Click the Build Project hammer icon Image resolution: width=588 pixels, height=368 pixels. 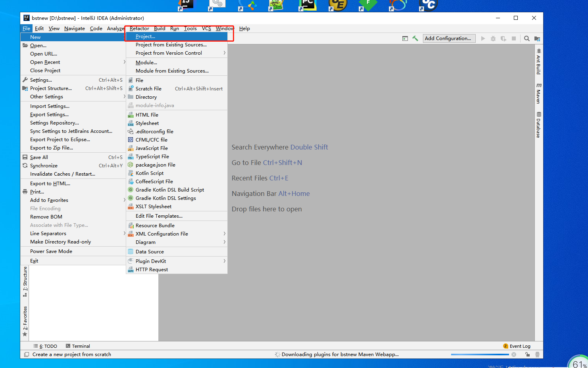tap(415, 38)
